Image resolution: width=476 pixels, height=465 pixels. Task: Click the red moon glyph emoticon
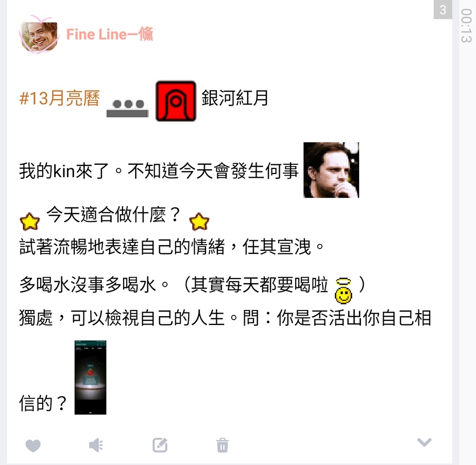pos(176,101)
